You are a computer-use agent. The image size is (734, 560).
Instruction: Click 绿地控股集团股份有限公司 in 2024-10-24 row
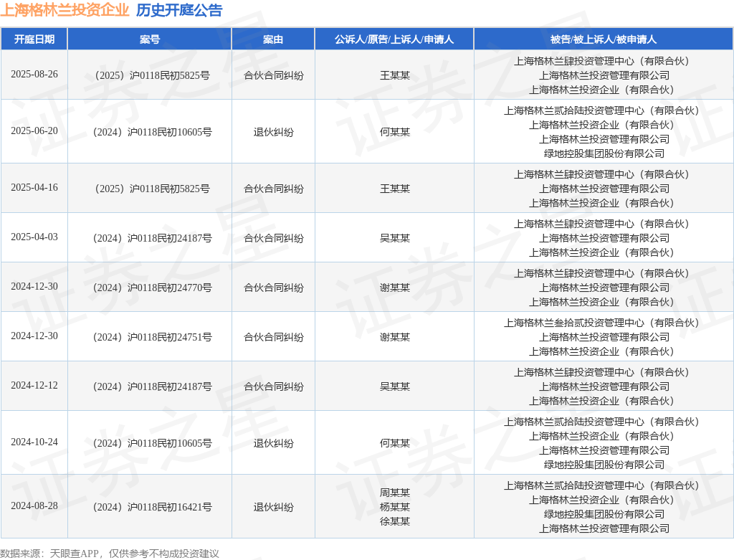(x=604, y=465)
